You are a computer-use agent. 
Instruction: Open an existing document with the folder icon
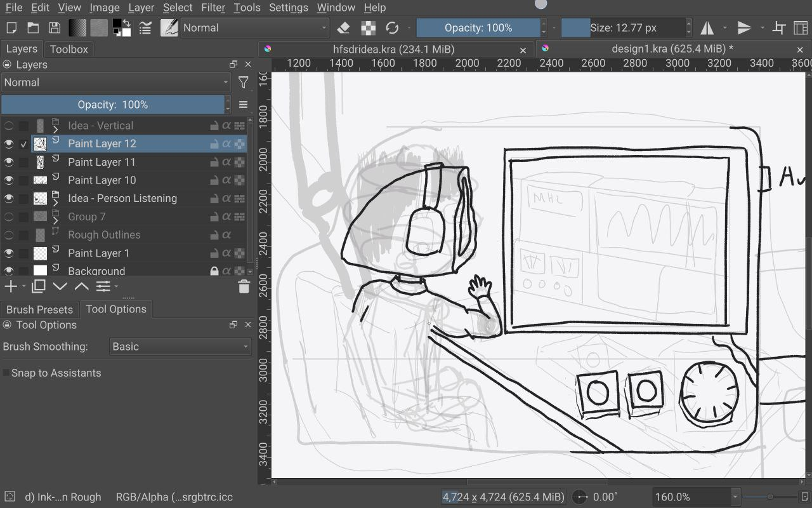[x=32, y=28]
